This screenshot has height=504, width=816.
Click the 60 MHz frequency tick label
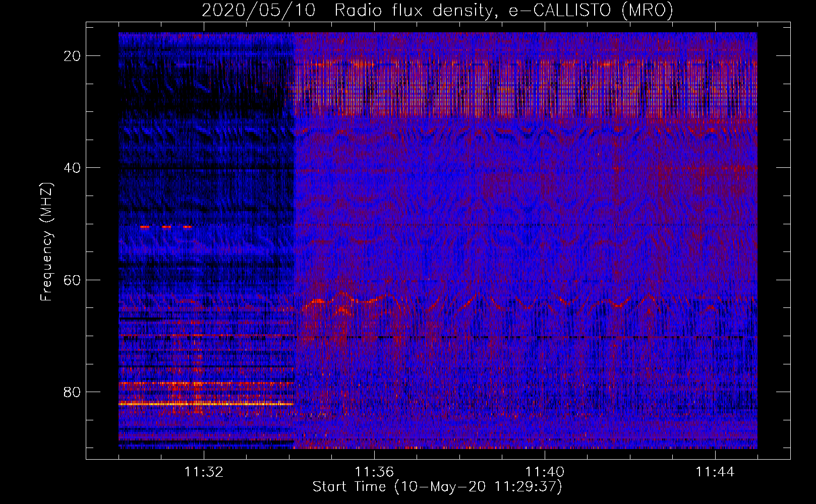coord(72,280)
